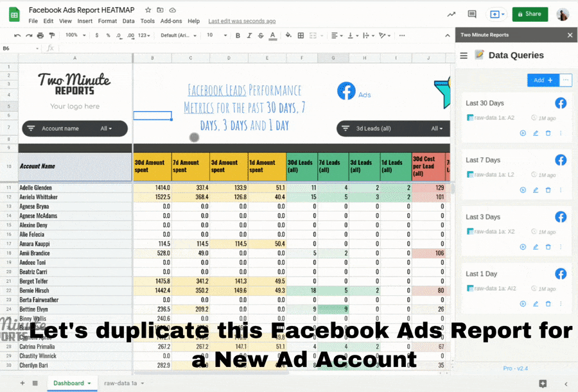Open the Google account avatar
578x392 pixels.
563,14
